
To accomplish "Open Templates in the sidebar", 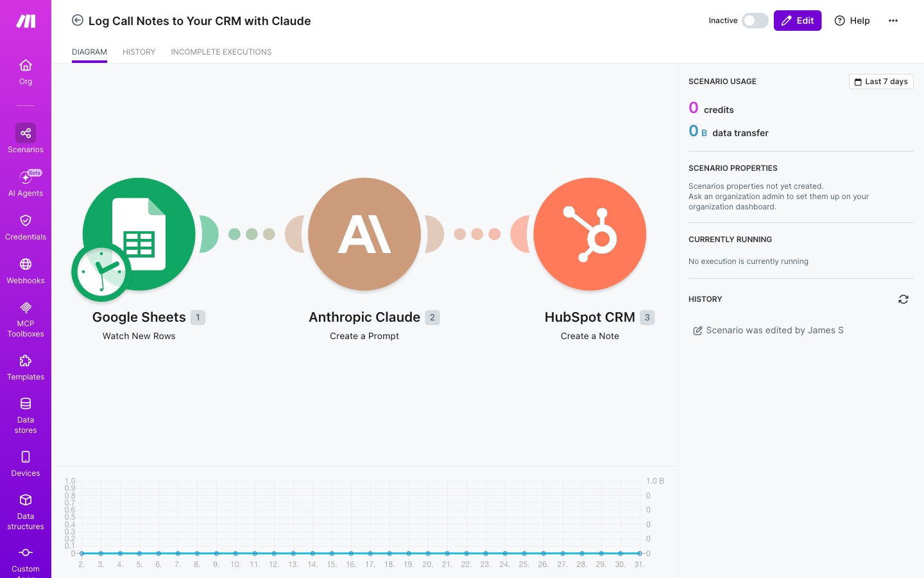I will [x=26, y=367].
